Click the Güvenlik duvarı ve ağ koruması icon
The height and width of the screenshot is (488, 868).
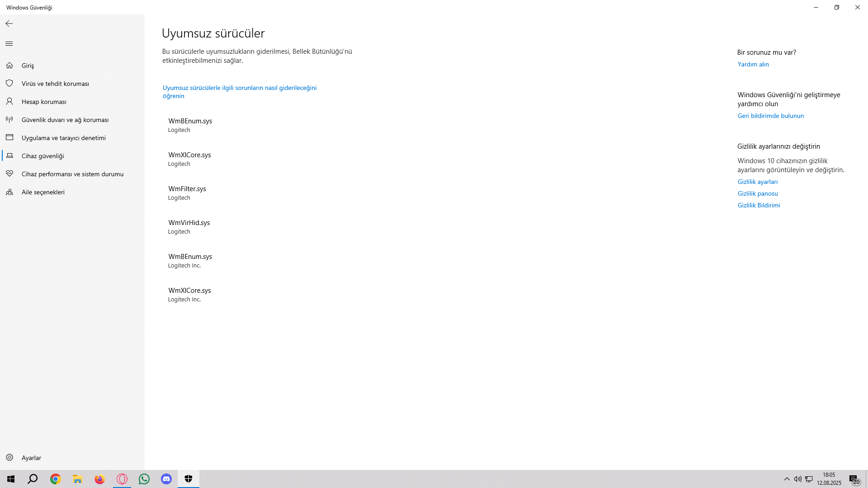click(x=9, y=120)
